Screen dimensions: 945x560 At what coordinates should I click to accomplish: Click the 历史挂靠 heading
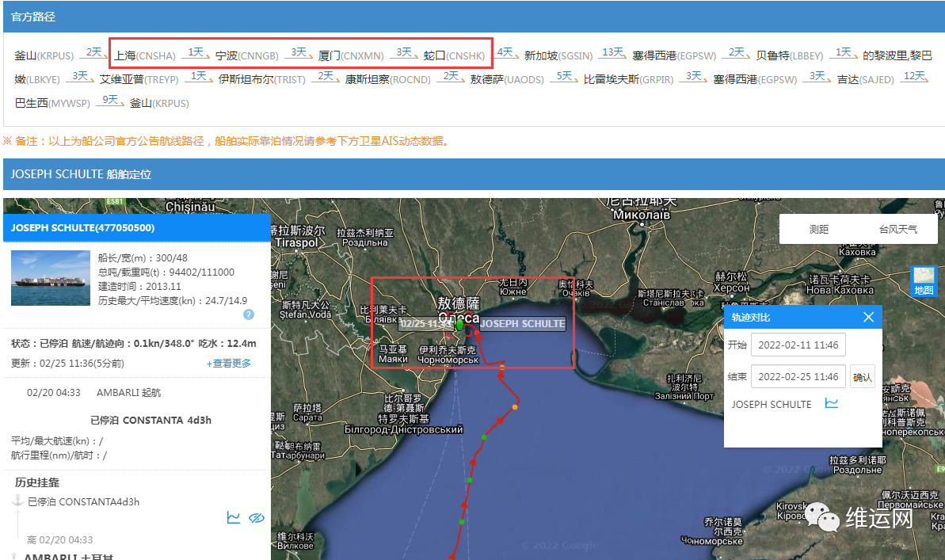37,482
